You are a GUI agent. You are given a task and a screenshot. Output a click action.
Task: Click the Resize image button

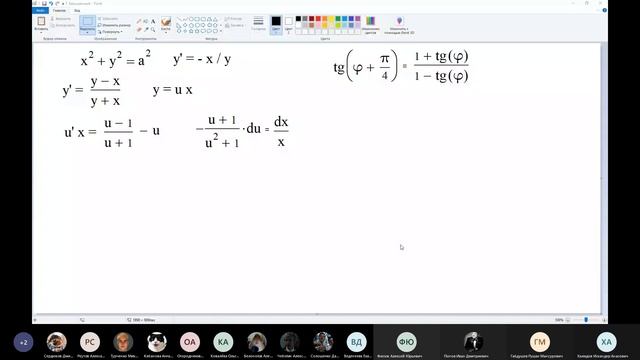(114, 25)
